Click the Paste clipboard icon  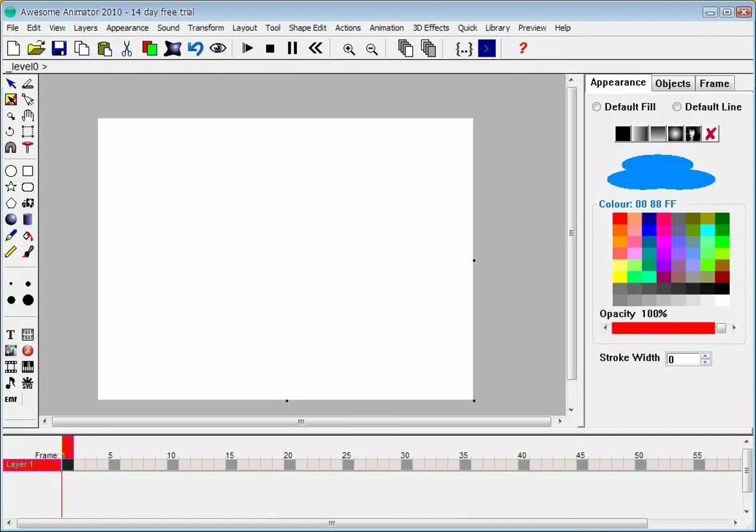104,48
